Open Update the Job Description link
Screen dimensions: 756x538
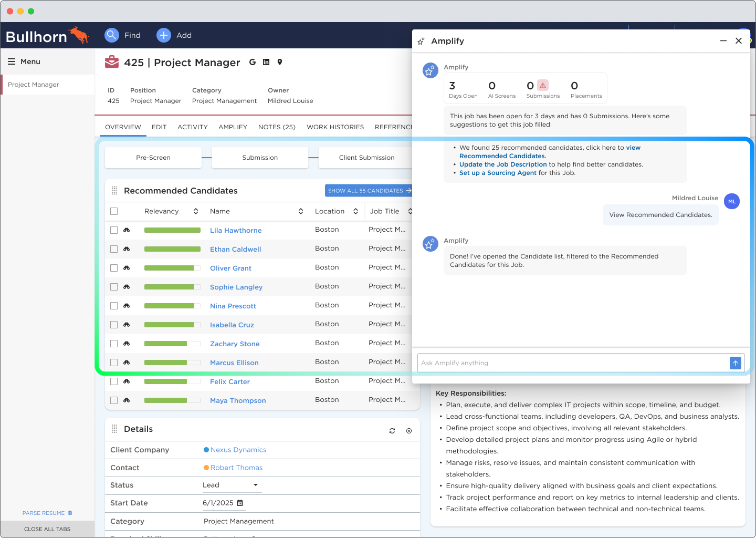tap(503, 164)
